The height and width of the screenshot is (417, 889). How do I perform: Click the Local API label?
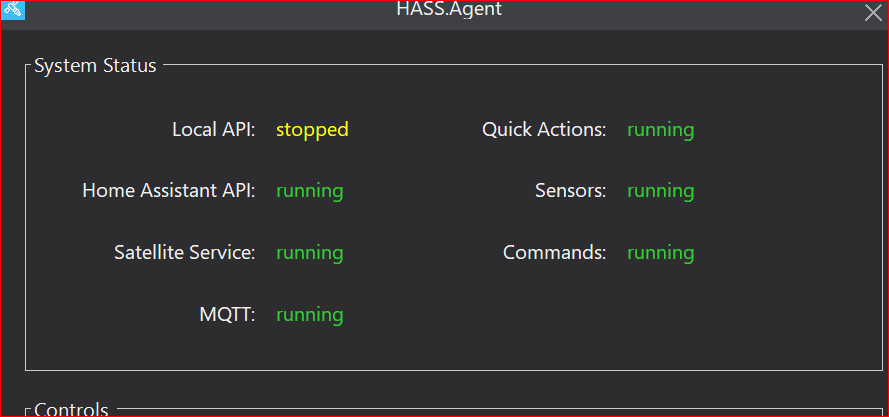tap(214, 130)
